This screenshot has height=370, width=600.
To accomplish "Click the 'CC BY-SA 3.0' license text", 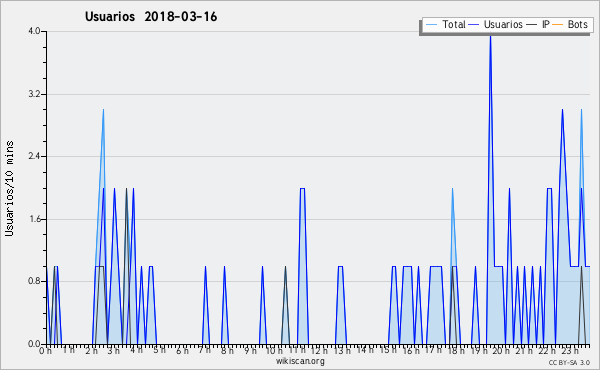I will (569, 362).
